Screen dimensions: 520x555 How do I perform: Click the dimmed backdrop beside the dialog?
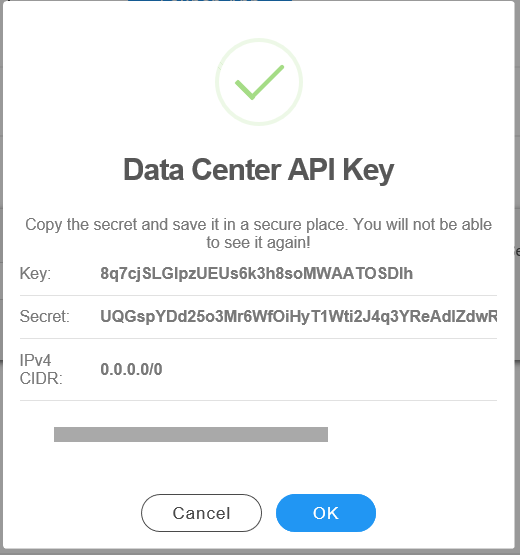[518, 142]
